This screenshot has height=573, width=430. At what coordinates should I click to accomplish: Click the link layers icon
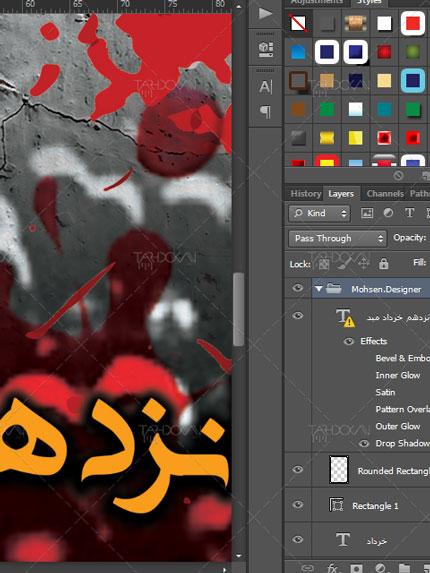(x=307, y=568)
